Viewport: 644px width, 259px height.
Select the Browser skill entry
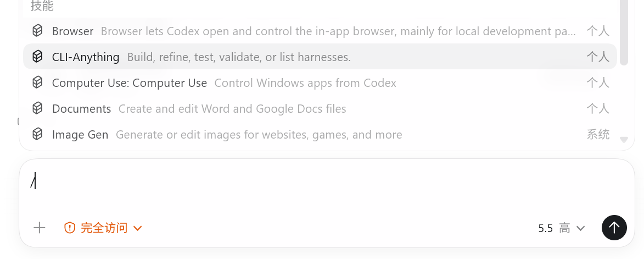click(320, 31)
